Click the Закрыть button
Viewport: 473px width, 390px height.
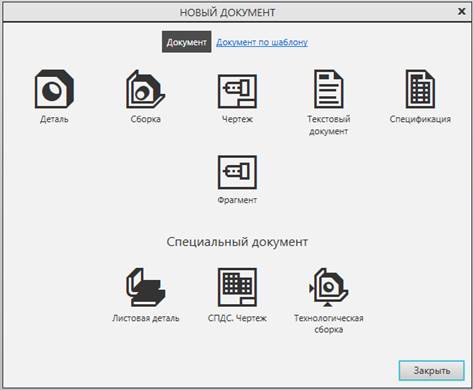[432, 370]
